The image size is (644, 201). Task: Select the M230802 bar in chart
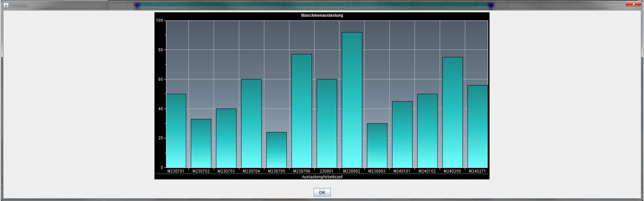pos(352,100)
